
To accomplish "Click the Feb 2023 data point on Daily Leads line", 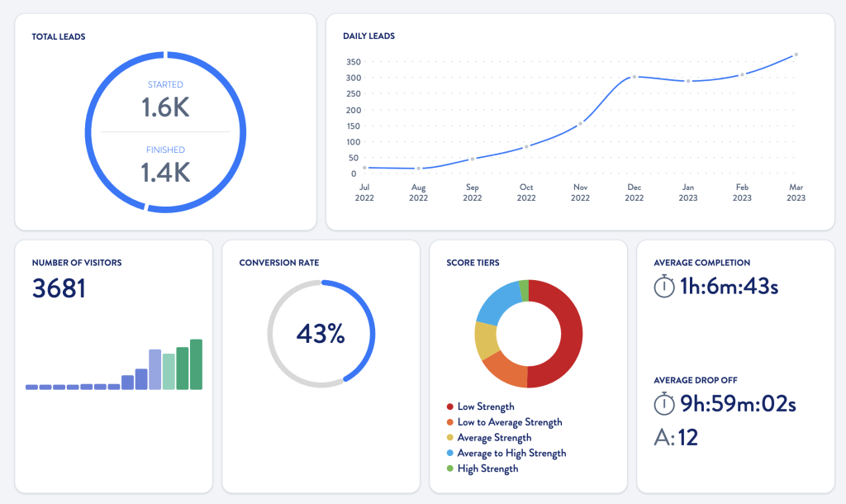I will click(x=743, y=74).
